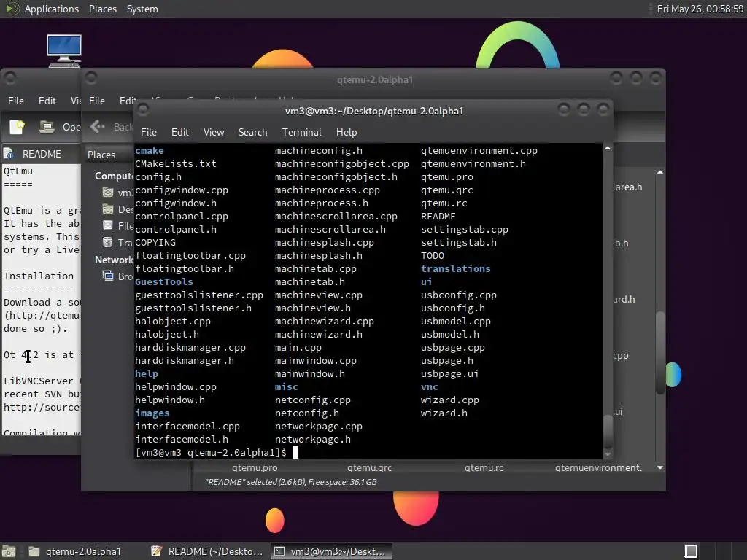Click the file manager vertical scrollbar thumb
The image size is (747, 560).
click(659, 352)
